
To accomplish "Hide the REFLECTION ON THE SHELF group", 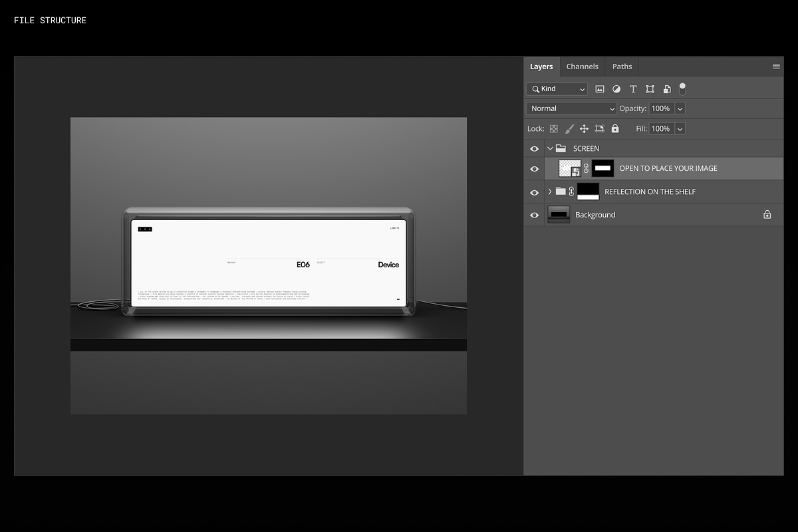I will click(x=534, y=192).
